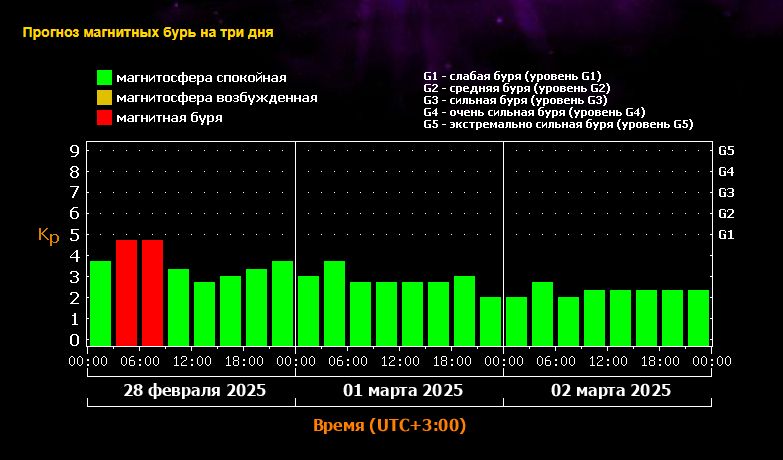Select the second red storm bar
Viewport: 783px width, 460px height.
[152, 292]
